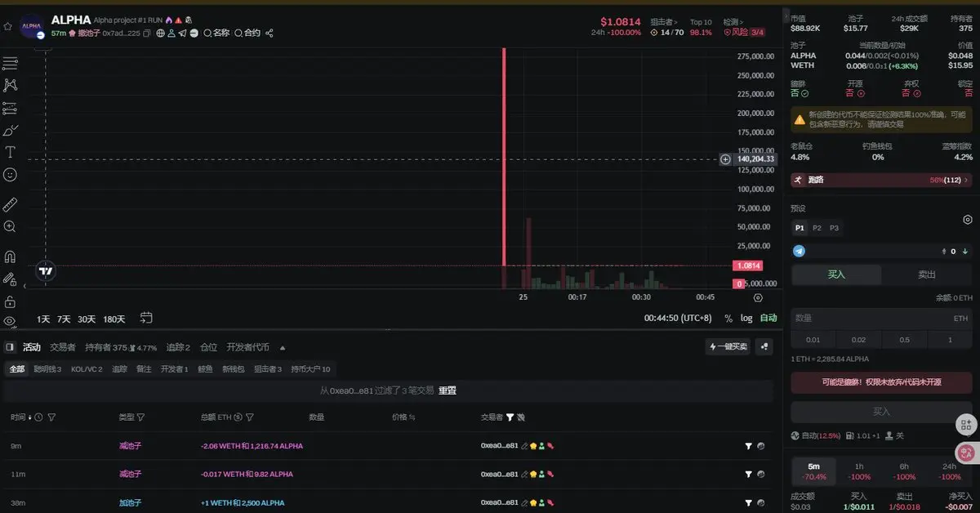Focus the 数量 amount input field
The image size is (980, 513).
pyautogui.click(x=882, y=318)
